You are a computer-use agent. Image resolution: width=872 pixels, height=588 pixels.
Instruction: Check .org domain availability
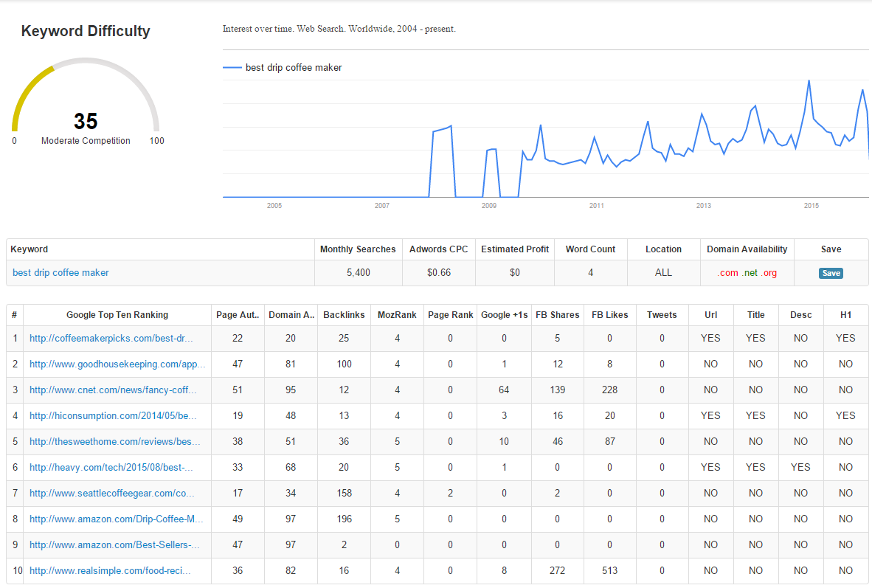click(769, 272)
